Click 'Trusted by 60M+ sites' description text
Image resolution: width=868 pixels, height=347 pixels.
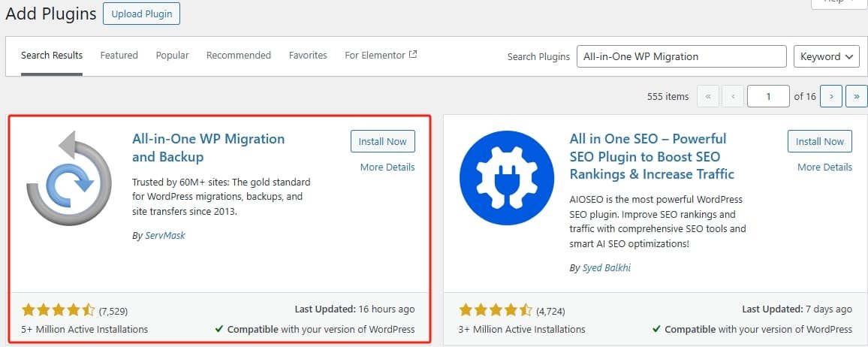(x=222, y=197)
